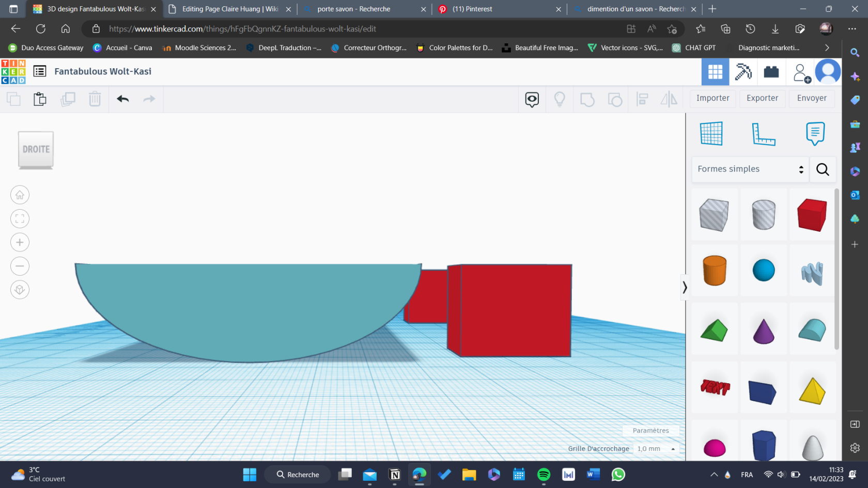The image size is (868, 488).
Task: Click the Paste clipboard icon
Action: (x=40, y=99)
